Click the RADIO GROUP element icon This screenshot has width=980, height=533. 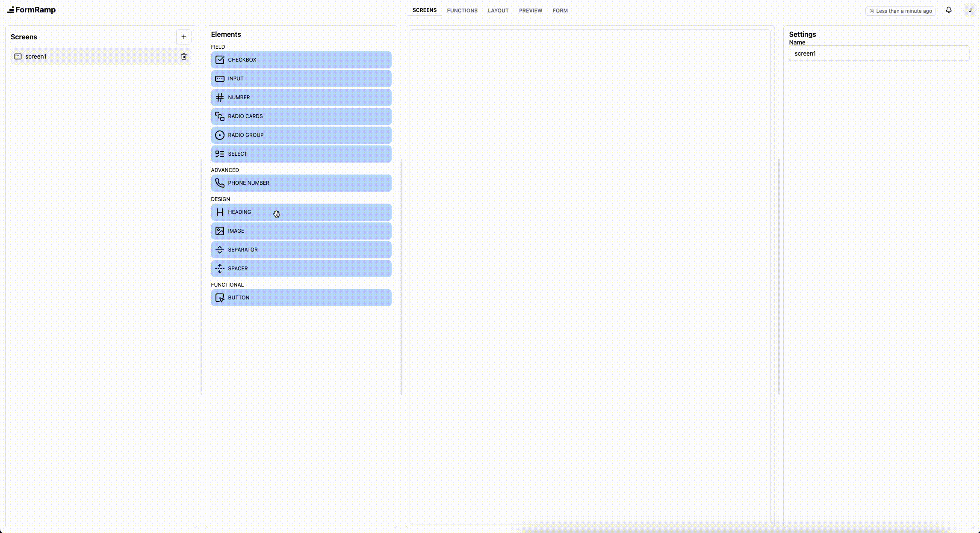(x=220, y=135)
